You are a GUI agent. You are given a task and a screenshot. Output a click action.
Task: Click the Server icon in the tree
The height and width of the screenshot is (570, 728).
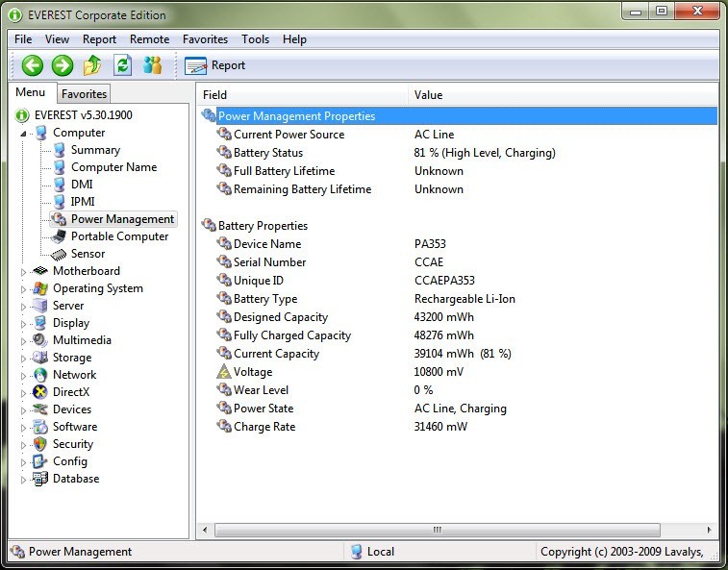tap(40, 306)
